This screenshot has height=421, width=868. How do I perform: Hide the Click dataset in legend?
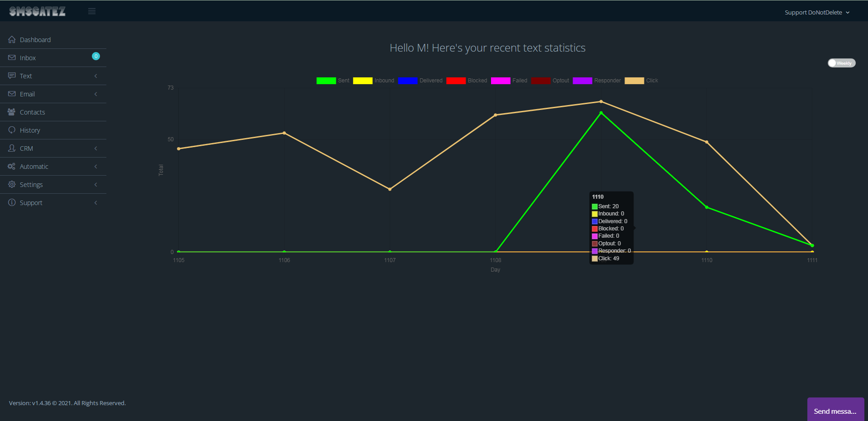pyautogui.click(x=641, y=81)
